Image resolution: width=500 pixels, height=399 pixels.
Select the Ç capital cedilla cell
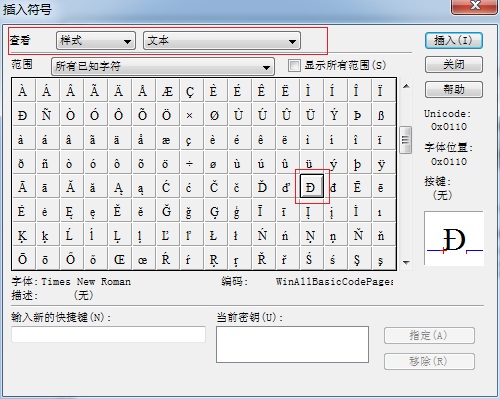192,91
